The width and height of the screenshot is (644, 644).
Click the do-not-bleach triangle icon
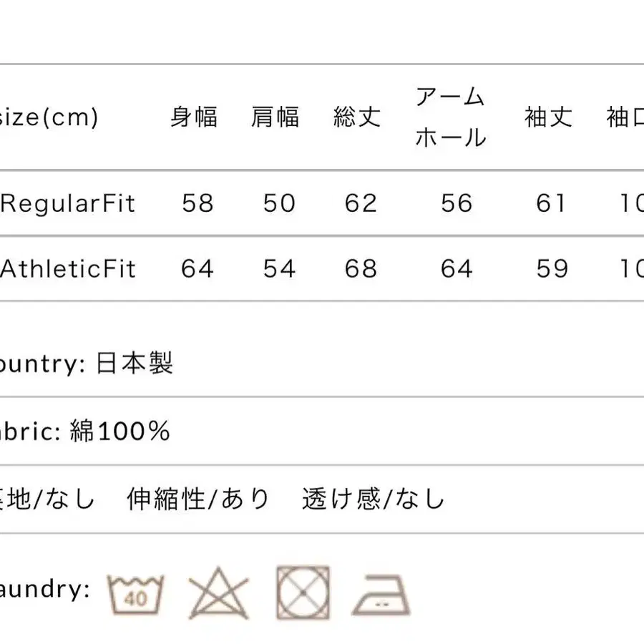(218, 593)
